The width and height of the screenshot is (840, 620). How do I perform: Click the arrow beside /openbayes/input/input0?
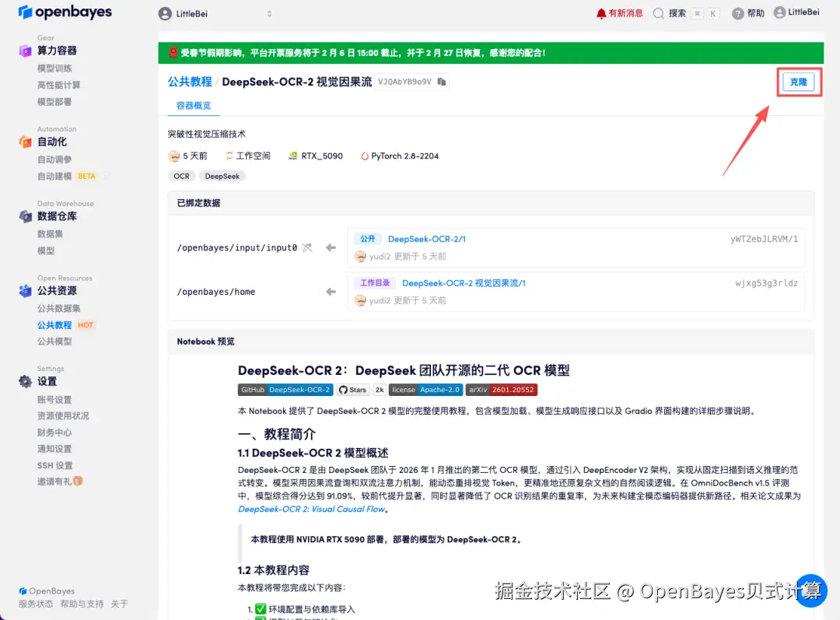(x=331, y=247)
